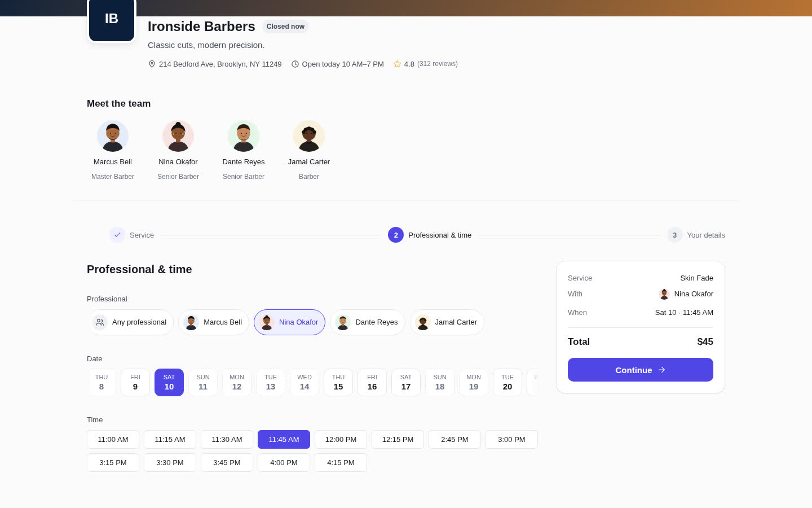Choose Jamal Carter as professional

pyautogui.click(x=447, y=322)
